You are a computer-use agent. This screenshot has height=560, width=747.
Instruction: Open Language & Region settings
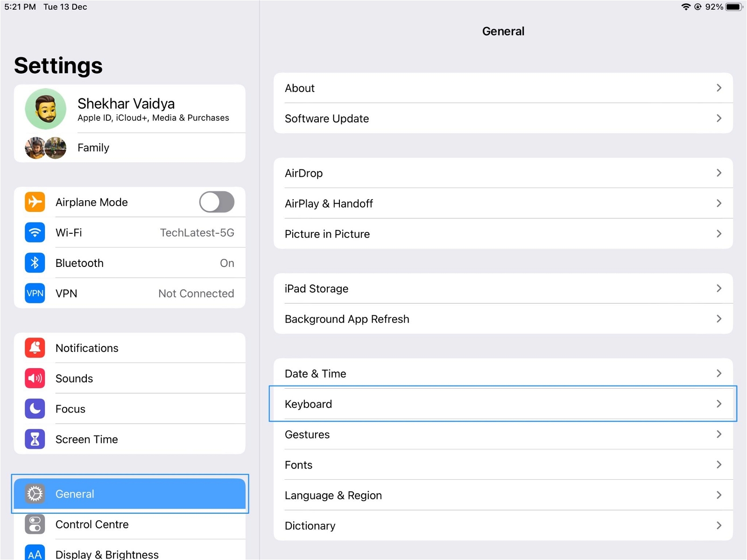point(503,495)
